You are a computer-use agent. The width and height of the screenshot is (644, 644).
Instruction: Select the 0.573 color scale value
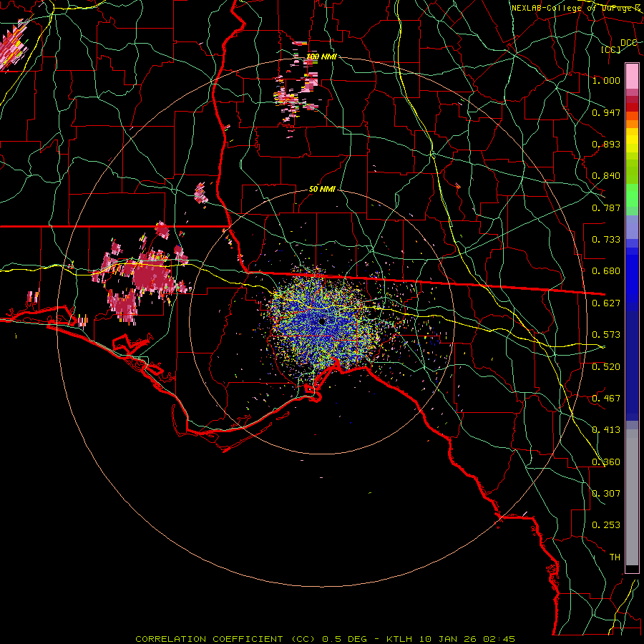[x=606, y=335]
